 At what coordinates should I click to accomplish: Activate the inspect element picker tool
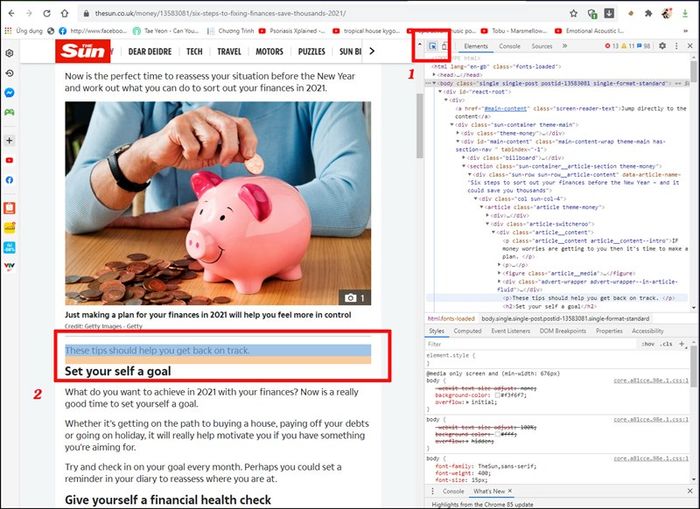pos(432,46)
